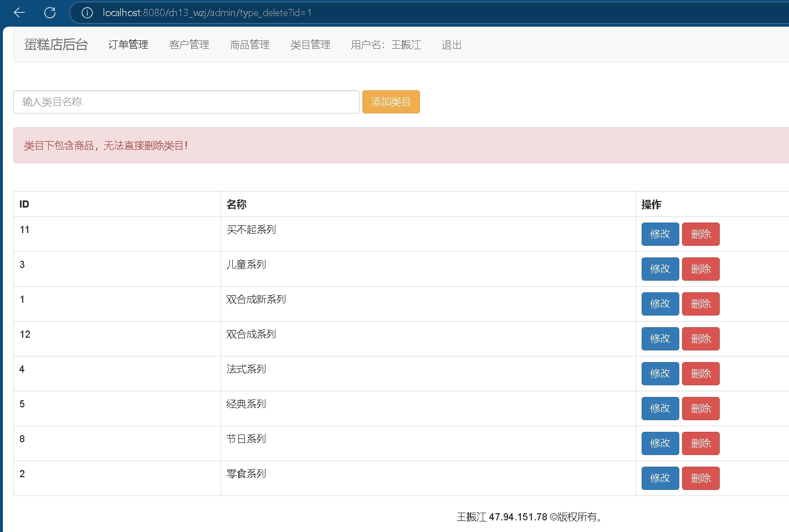Image resolution: width=789 pixels, height=532 pixels.
Task: Click 修改 for 法式系列 row
Action: (660, 374)
